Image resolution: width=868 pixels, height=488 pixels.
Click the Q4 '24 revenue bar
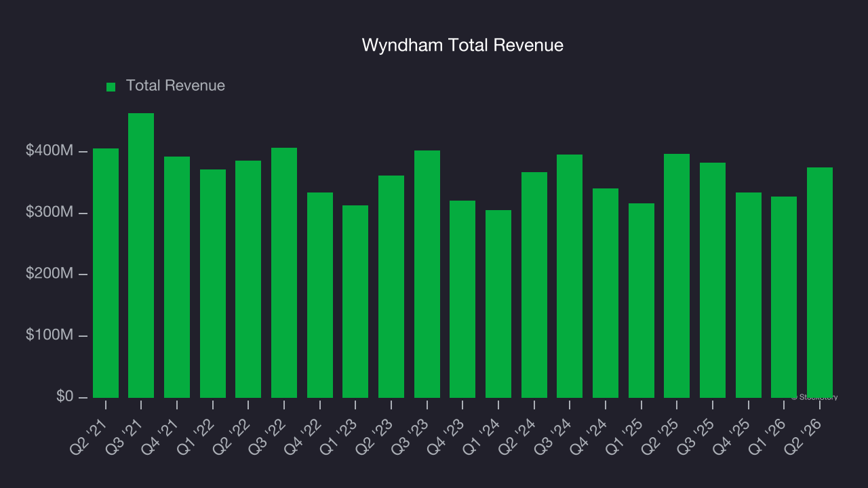tap(606, 293)
